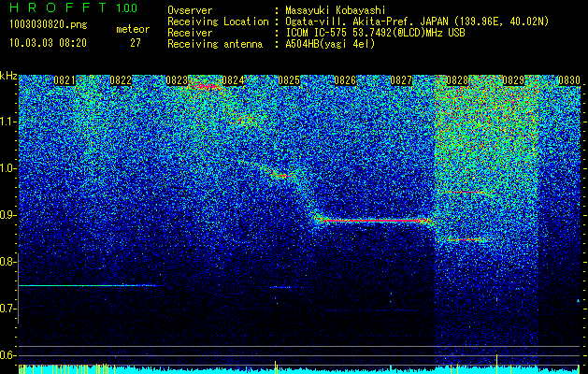Click the cyan signal level bar at bottom
588x374 pixels.
tap(298, 369)
